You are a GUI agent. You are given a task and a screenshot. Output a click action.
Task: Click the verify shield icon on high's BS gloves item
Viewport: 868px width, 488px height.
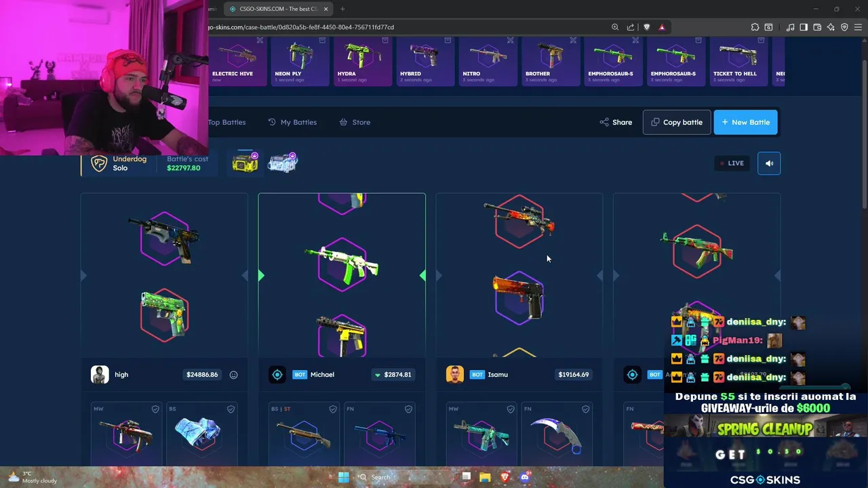pyautogui.click(x=231, y=409)
